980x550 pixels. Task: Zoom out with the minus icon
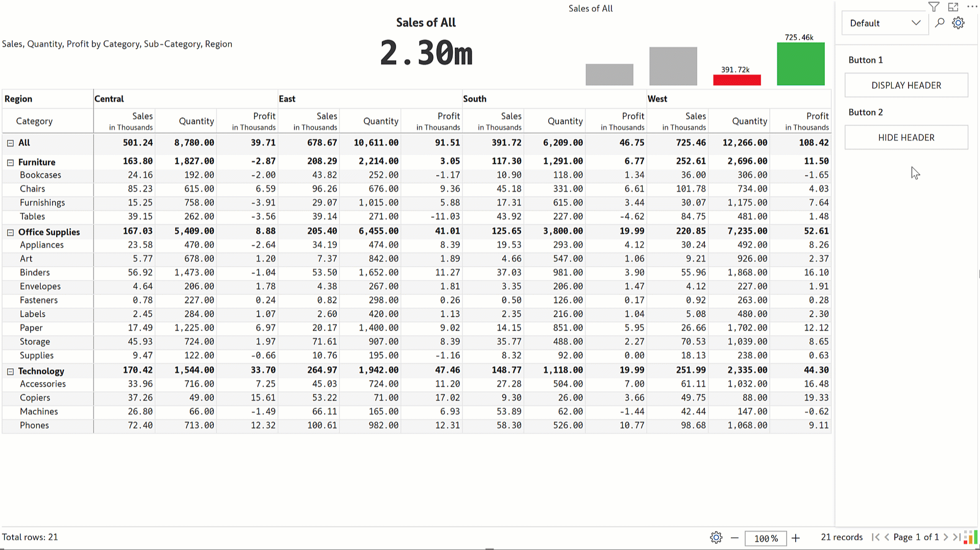coord(734,538)
